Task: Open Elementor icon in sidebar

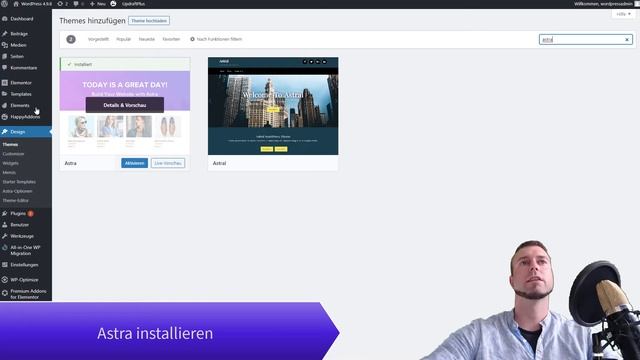Action: tap(4, 82)
